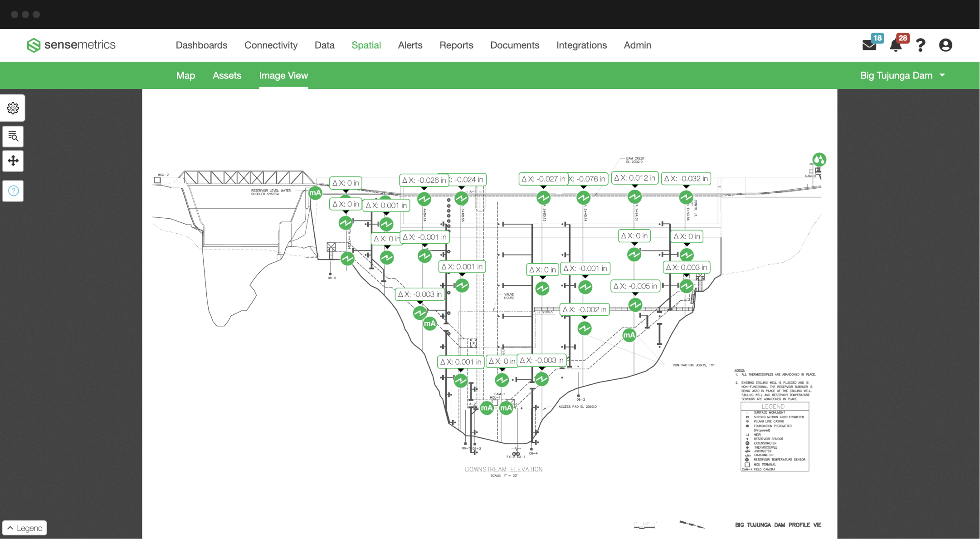The image size is (980, 539).
Task: Navigate to Documents
Action: click(515, 45)
